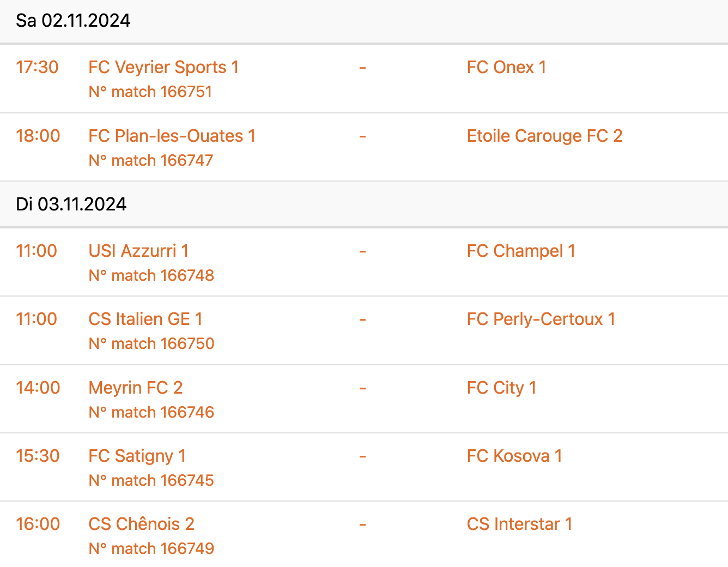The image size is (728, 567).
Task: Select the 16:00 match time
Action: (x=38, y=524)
